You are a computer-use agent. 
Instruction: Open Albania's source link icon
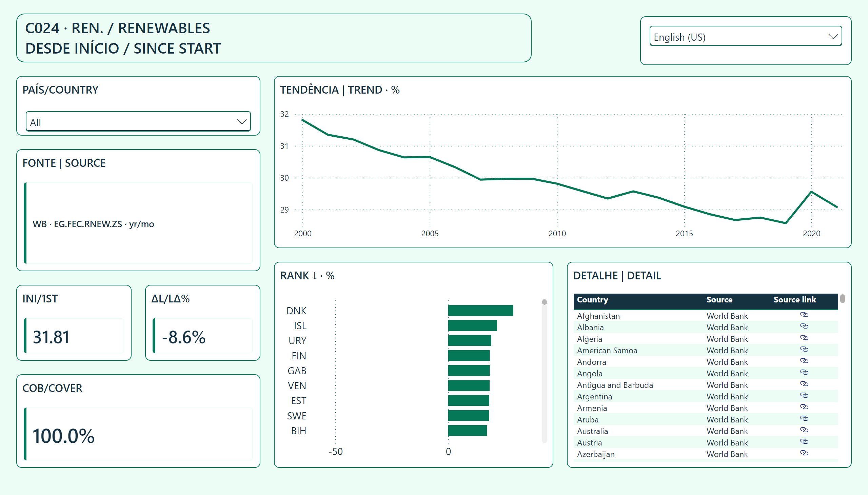[x=804, y=326]
